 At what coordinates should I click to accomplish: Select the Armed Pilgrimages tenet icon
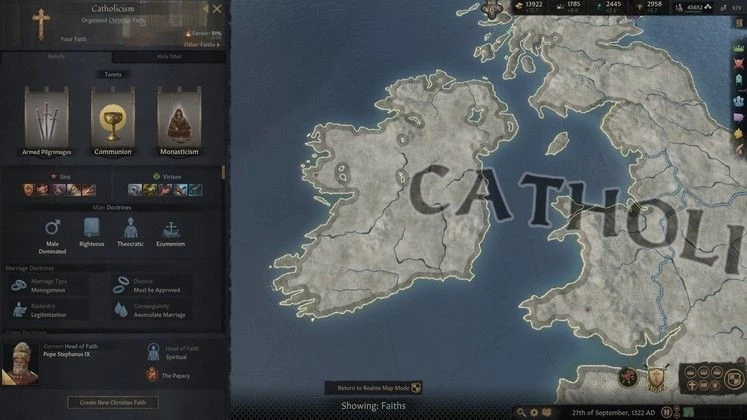(x=46, y=119)
